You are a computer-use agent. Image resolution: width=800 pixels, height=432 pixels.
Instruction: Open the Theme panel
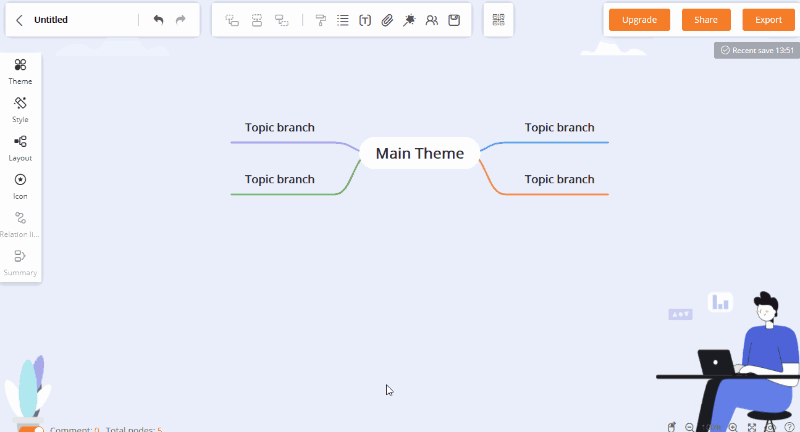click(x=20, y=71)
